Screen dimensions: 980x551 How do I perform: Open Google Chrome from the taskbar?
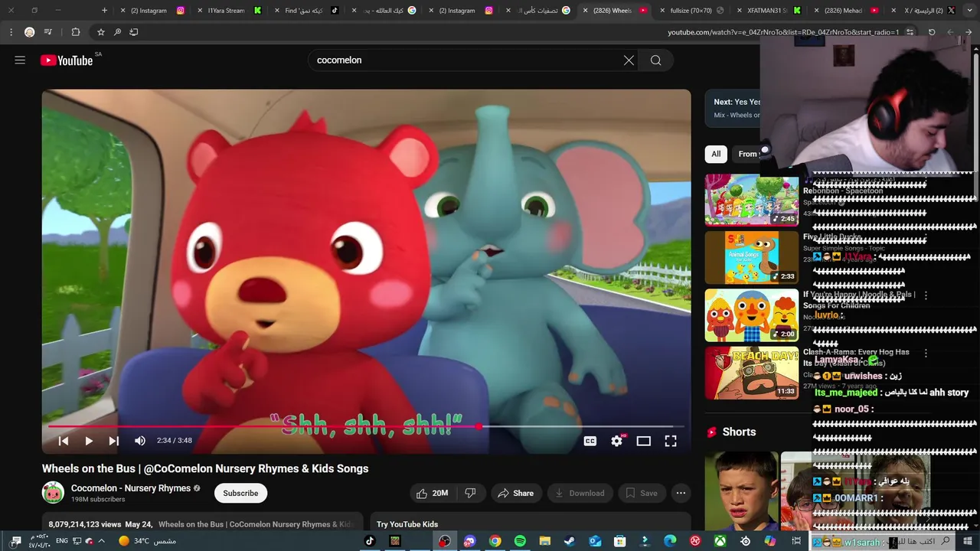pyautogui.click(x=495, y=541)
